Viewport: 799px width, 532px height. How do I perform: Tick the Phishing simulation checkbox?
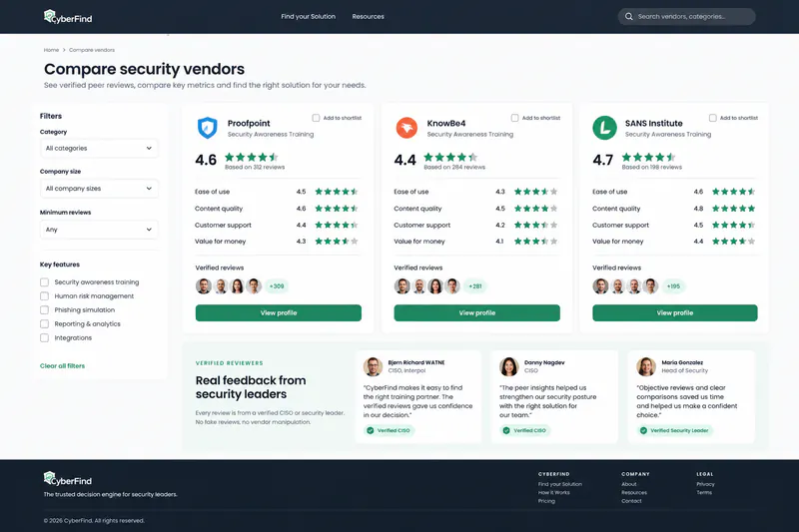click(44, 310)
